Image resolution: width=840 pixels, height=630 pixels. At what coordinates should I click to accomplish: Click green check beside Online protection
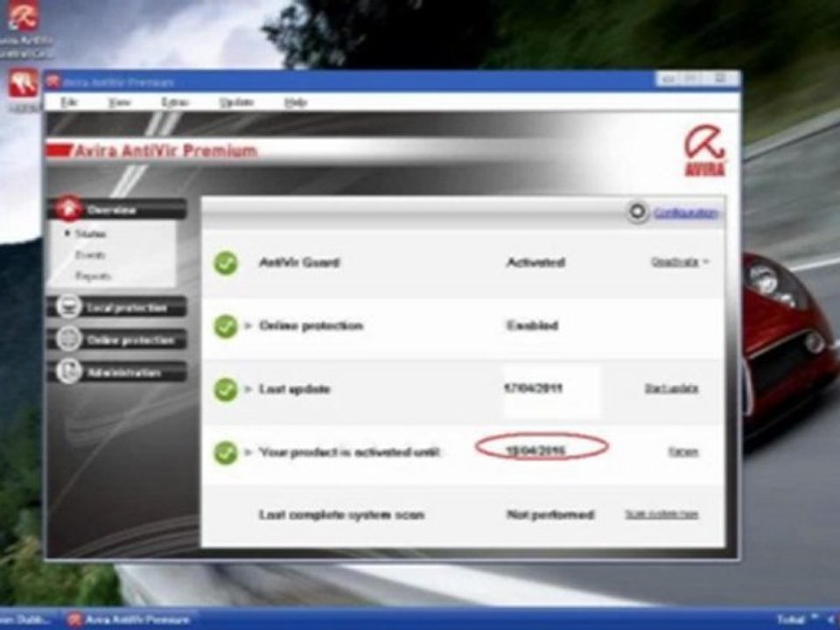pyautogui.click(x=226, y=326)
